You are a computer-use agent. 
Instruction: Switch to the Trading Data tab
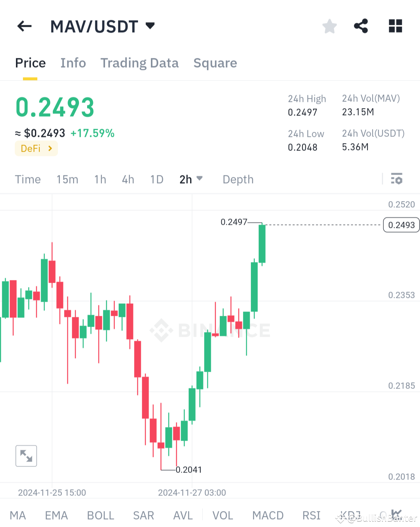(140, 63)
